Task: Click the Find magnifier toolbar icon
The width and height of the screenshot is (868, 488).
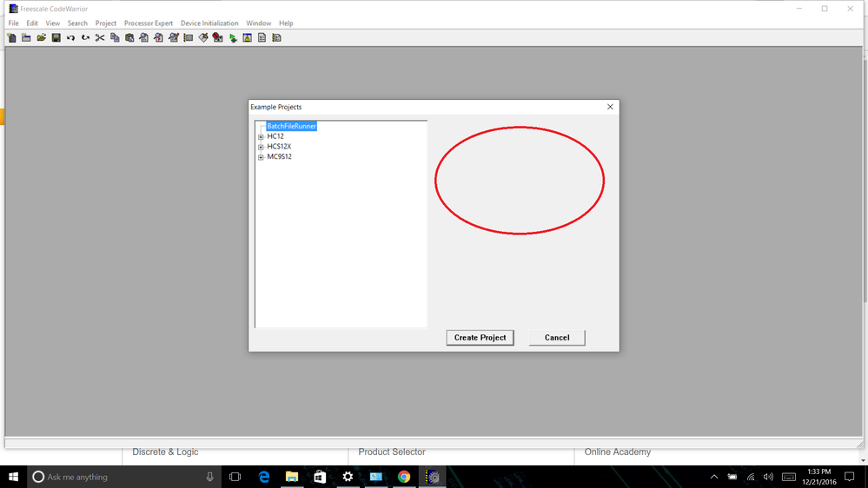Action: pyautogui.click(x=144, y=37)
